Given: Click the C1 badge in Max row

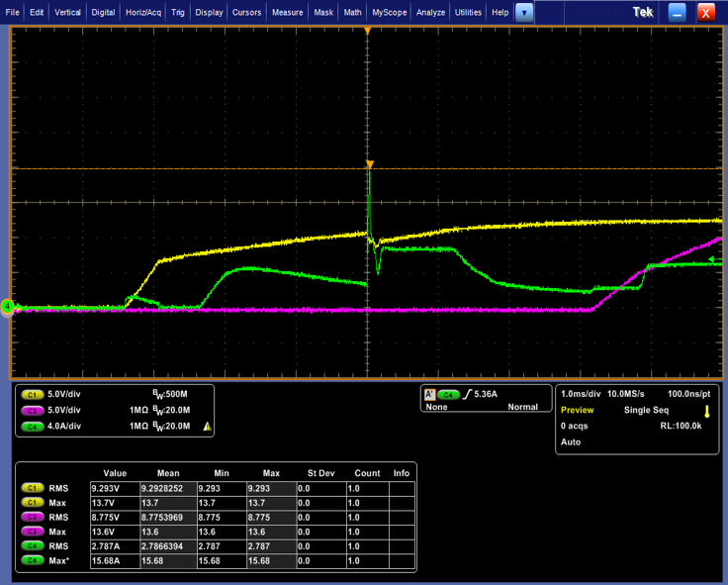Looking at the screenshot, I should [32, 503].
